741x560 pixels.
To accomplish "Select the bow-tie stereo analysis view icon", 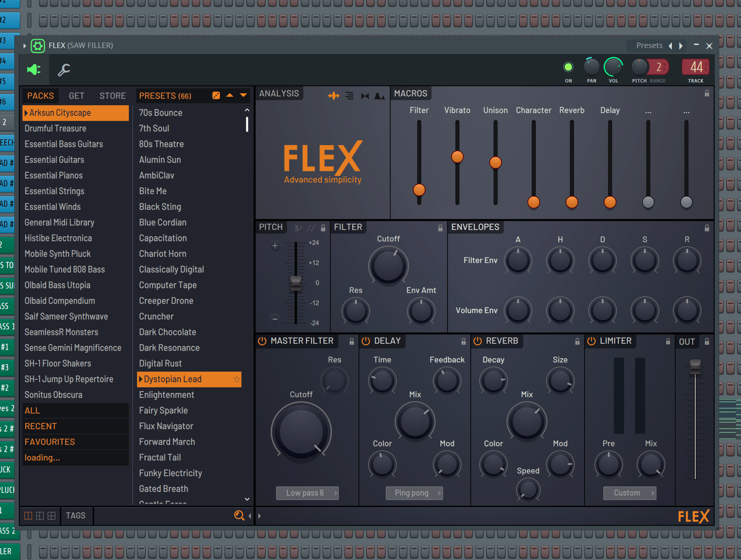I will coord(365,95).
